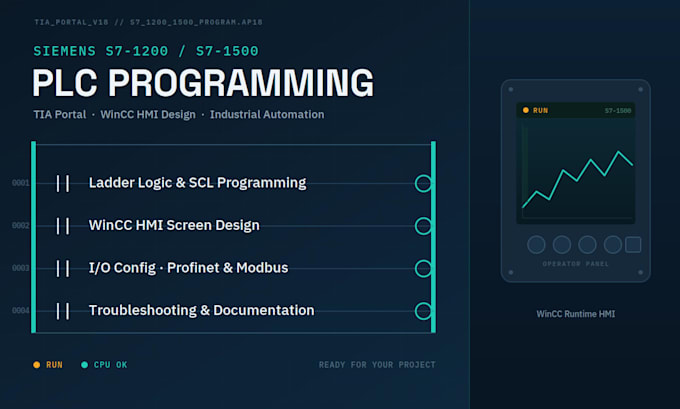Click rung number 0002

point(20,226)
